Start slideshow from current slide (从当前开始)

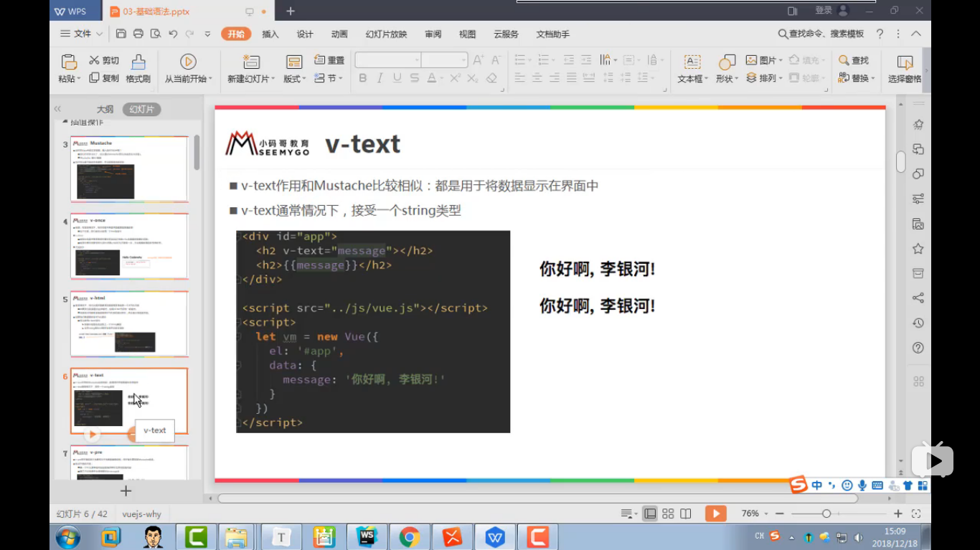click(x=188, y=69)
